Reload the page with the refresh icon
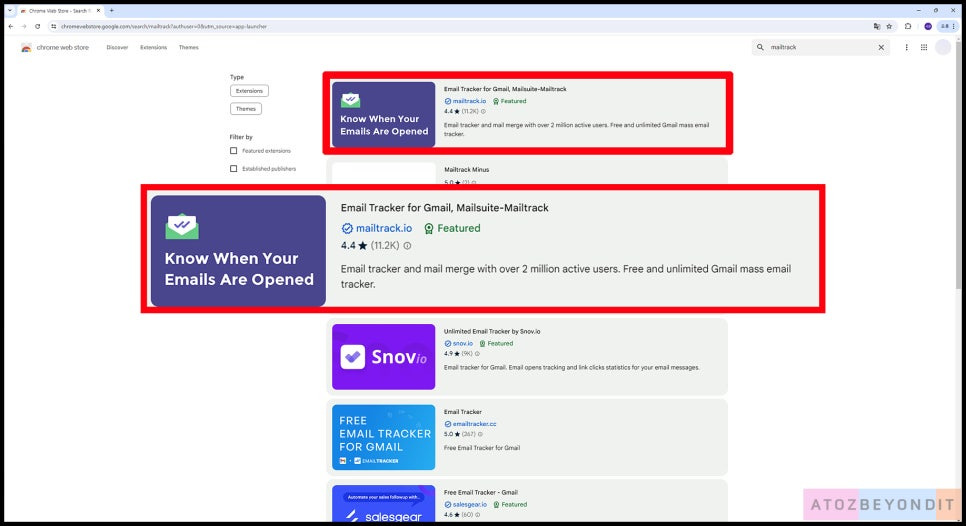Image resolution: width=966 pixels, height=526 pixels. click(38, 26)
